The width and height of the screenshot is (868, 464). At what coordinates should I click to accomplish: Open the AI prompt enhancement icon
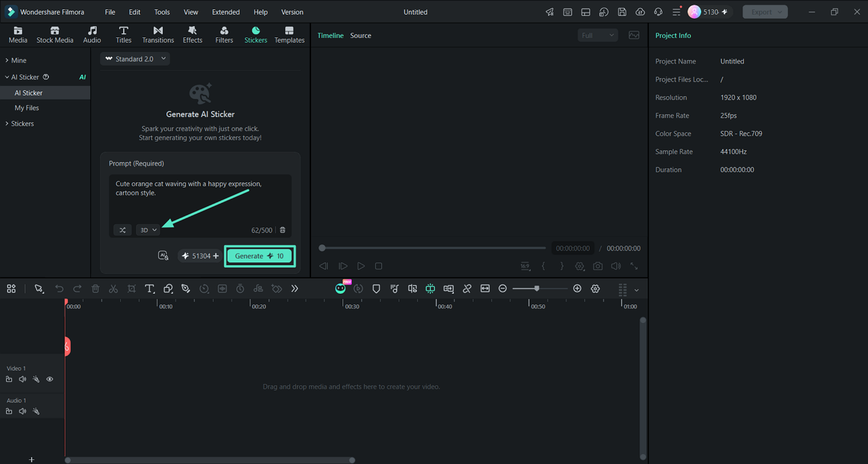(x=163, y=256)
